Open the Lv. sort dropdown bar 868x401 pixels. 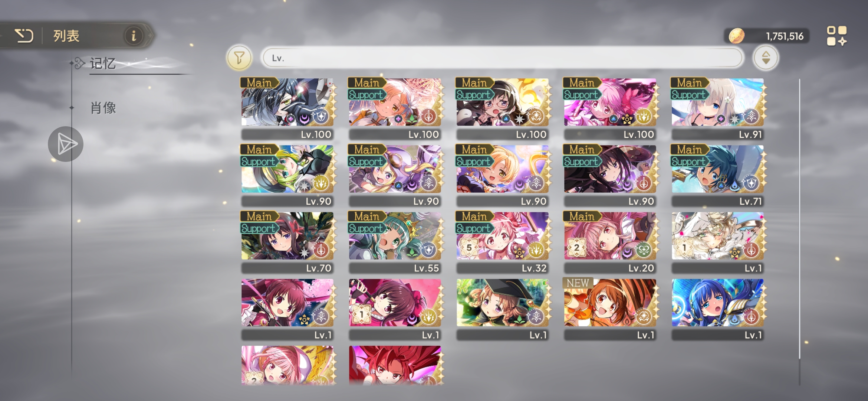502,58
